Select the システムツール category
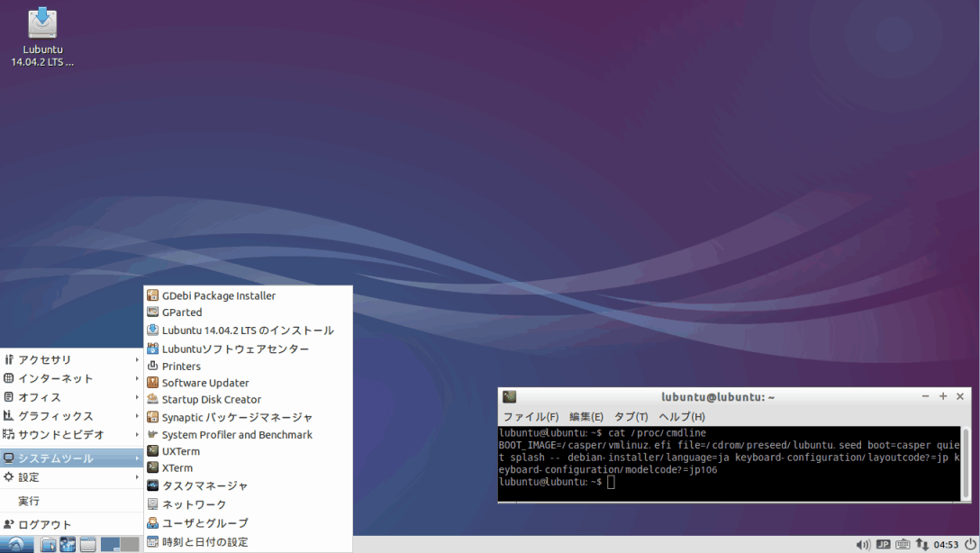980x553 pixels. 72,458
